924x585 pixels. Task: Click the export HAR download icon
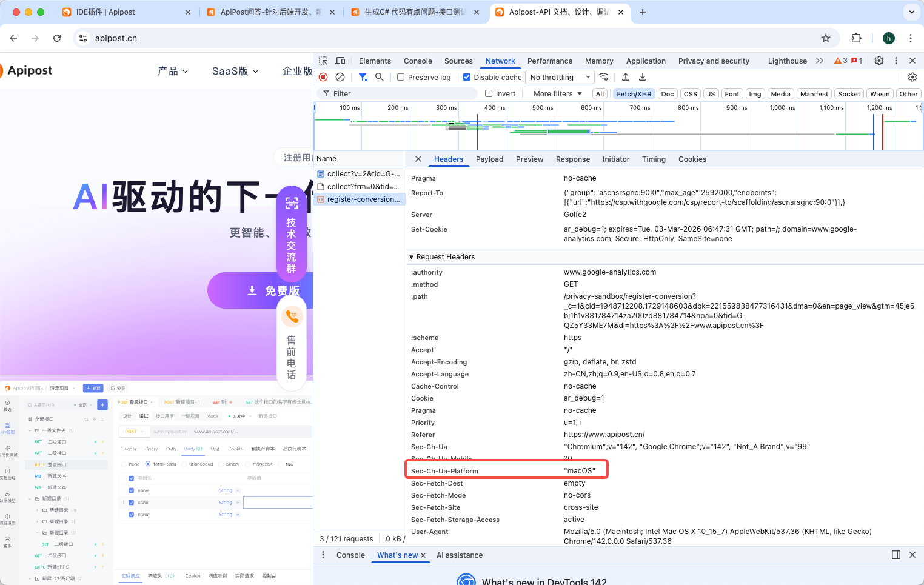tap(643, 77)
